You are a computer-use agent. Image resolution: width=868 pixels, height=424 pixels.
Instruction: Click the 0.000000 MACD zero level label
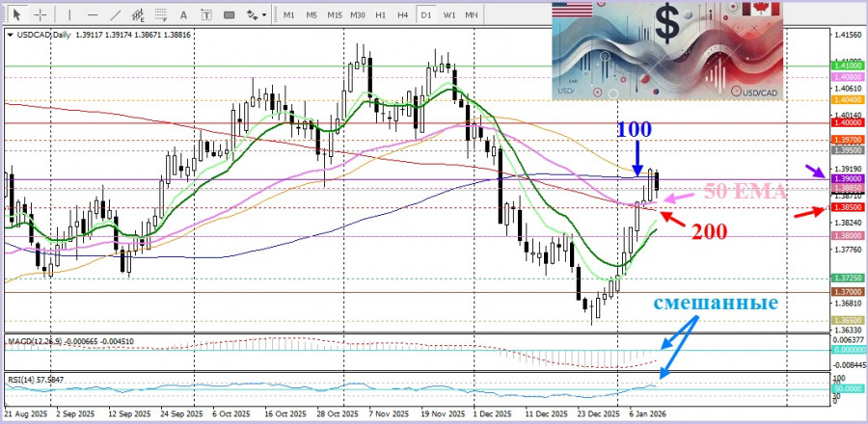coord(848,350)
